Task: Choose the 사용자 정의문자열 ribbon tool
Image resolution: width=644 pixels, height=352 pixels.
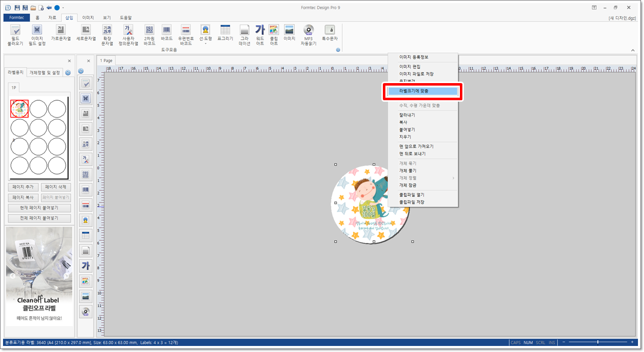Action: (x=128, y=35)
